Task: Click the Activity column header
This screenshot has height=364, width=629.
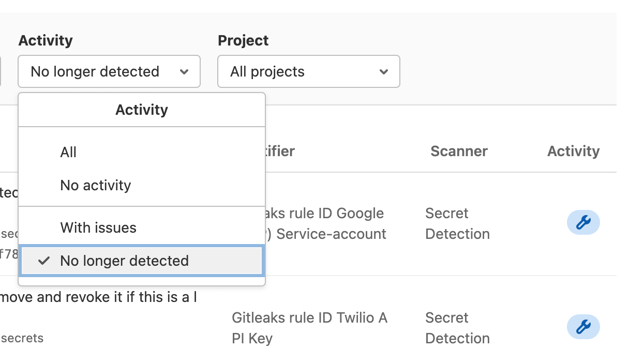Action: click(574, 151)
